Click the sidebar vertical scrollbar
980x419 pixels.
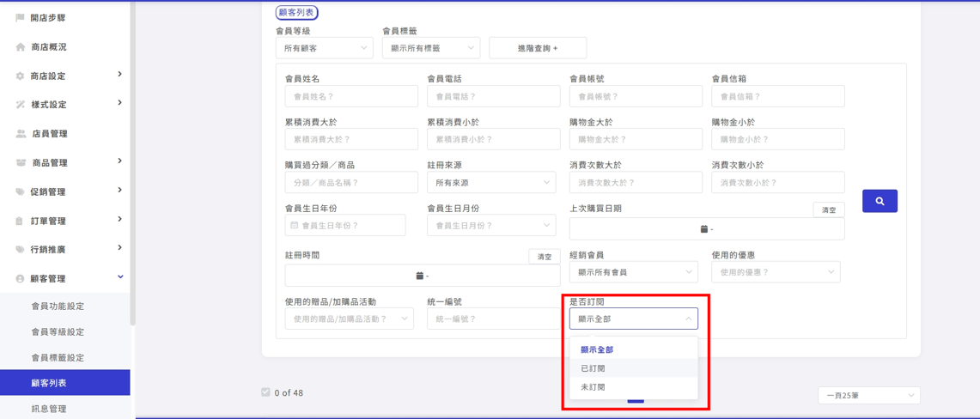(x=132, y=162)
